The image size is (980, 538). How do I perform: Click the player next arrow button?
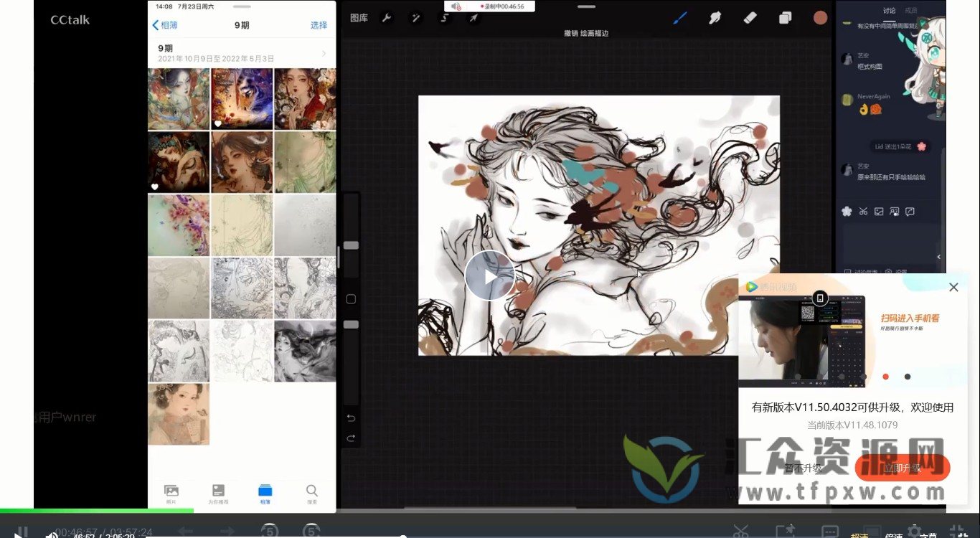(x=228, y=532)
